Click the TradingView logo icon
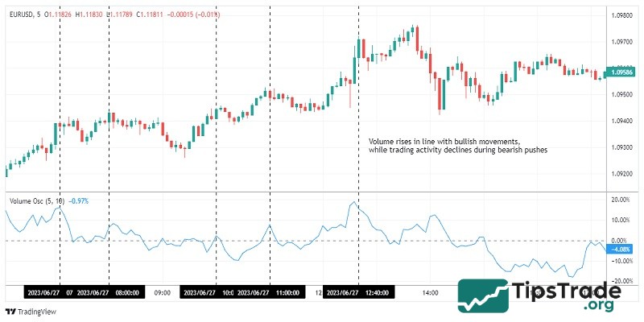The height and width of the screenshot is (322, 644). (x=10, y=312)
